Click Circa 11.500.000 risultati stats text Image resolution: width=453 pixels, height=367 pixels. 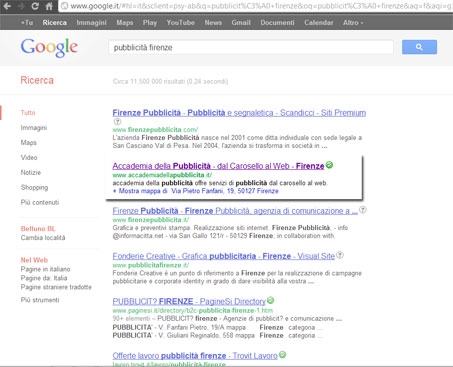pyautogui.click(x=170, y=81)
